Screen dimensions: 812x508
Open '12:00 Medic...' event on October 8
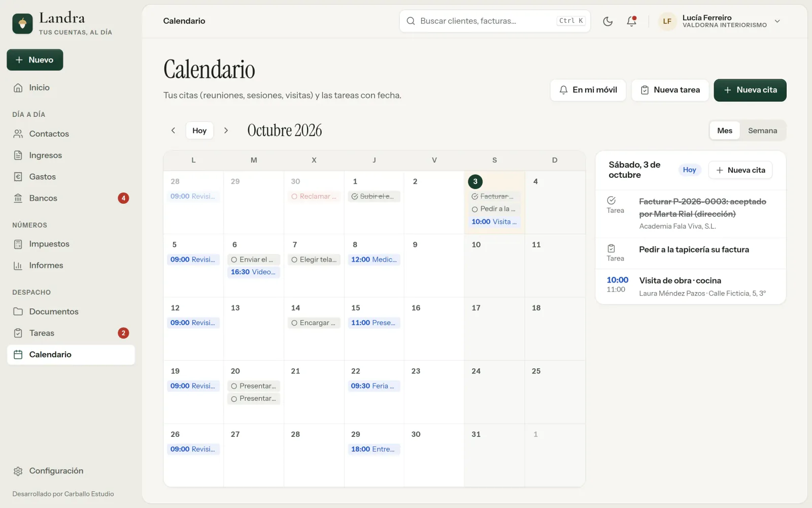(x=374, y=260)
